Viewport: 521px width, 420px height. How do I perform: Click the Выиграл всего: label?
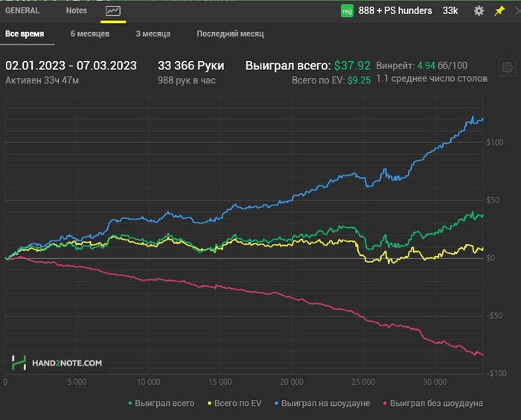pos(288,66)
